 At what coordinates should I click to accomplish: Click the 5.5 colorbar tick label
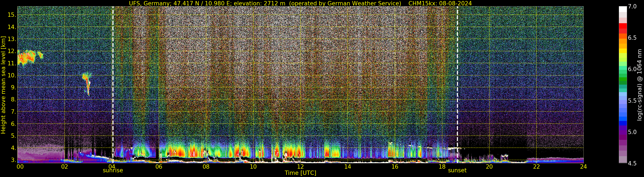pos(632,101)
